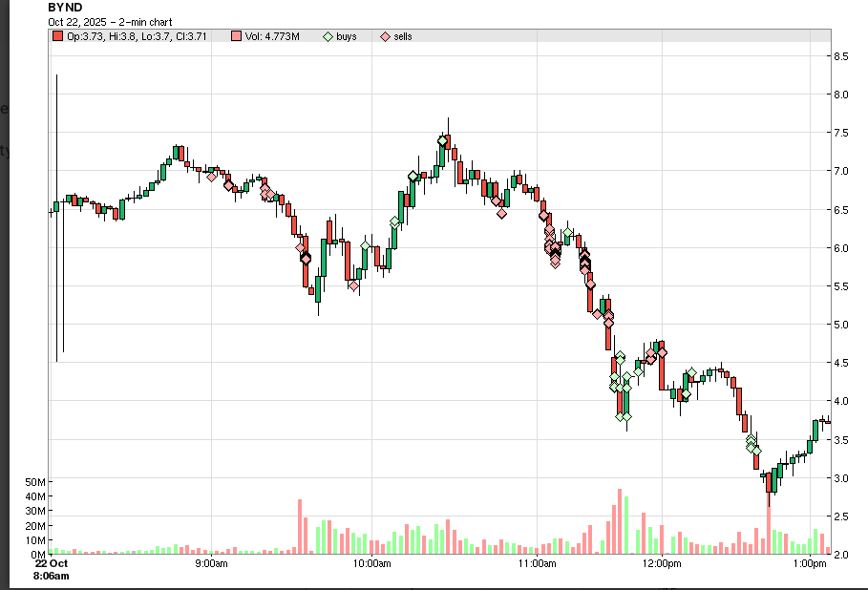Screen dimensions: 868x590
Task: Click the 3.0 price axis label
Action: coord(841,478)
